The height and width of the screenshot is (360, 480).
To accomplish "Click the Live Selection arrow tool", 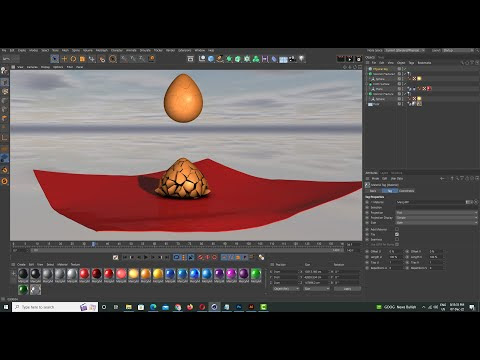I will click(x=55, y=59).
